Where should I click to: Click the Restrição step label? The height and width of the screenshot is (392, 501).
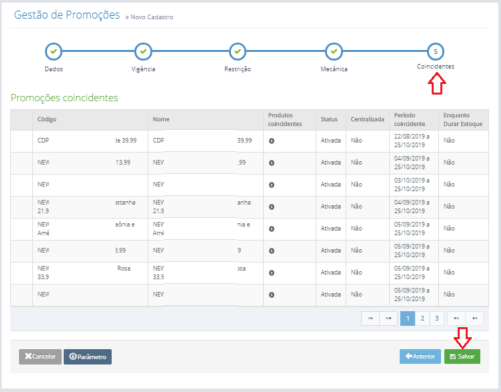coord(237,69)
